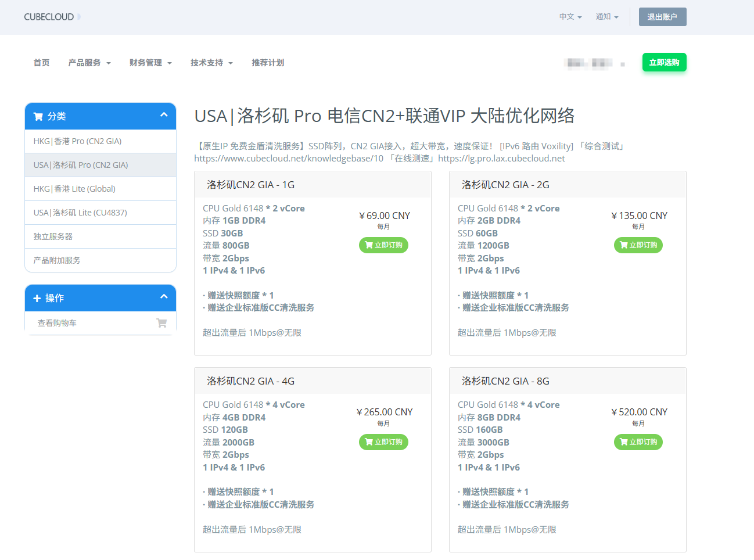Expand the 财务管理 menu
The height and width of the screenshot is (560, 754).
(x=150, y=63)
